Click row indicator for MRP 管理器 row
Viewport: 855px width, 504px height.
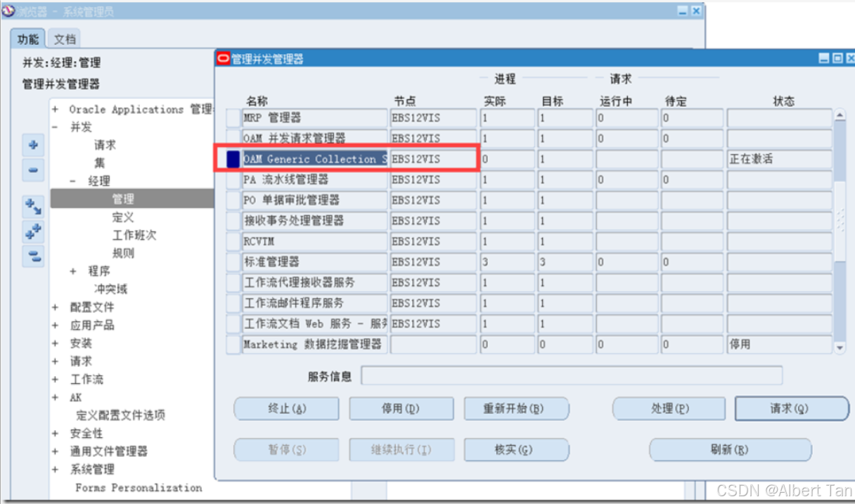click(x=233, y=118)
